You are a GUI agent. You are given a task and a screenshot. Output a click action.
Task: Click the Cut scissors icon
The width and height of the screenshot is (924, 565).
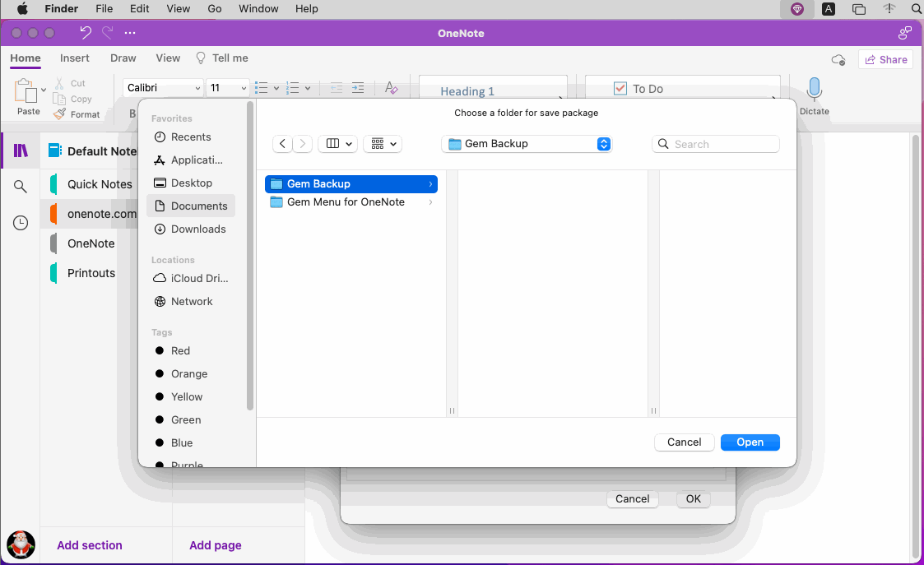(59, 83)
